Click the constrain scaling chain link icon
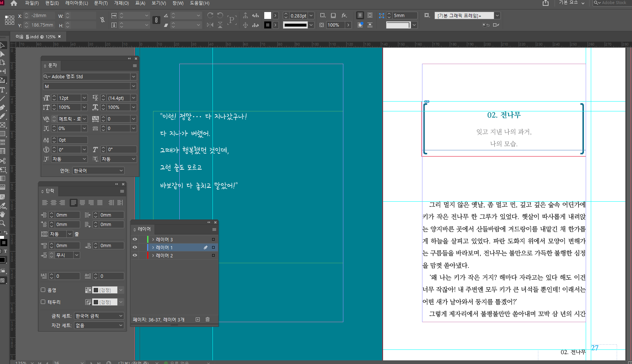Image resolution: width=632 pixels, height=364 pixels. [x=156, y=20]
